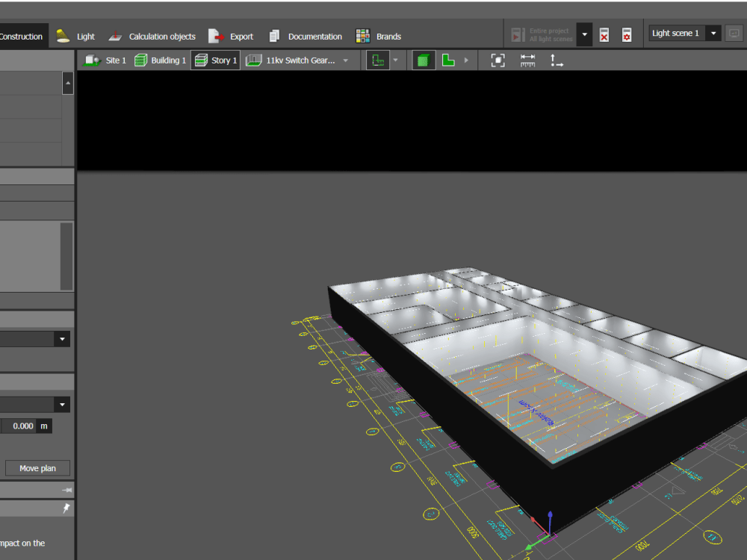Open the Documentation menu

[x=309, y=36]
